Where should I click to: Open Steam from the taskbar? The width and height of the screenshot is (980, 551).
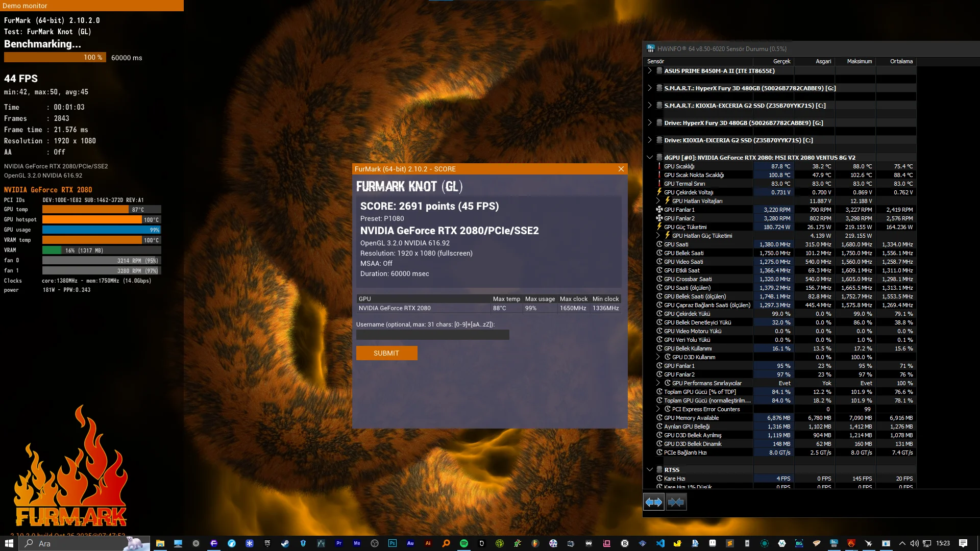click(285, 543)
